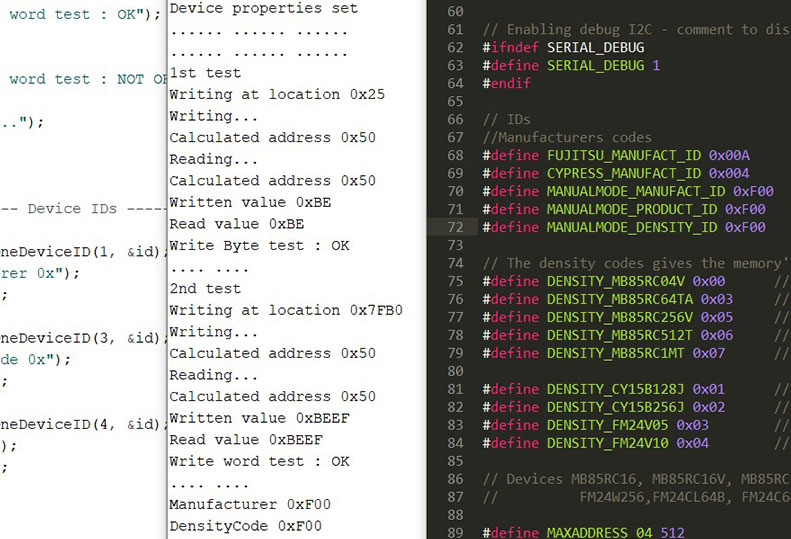
Task: Click line number 62 in the editor gutter
Action: (x=455, y=48)
